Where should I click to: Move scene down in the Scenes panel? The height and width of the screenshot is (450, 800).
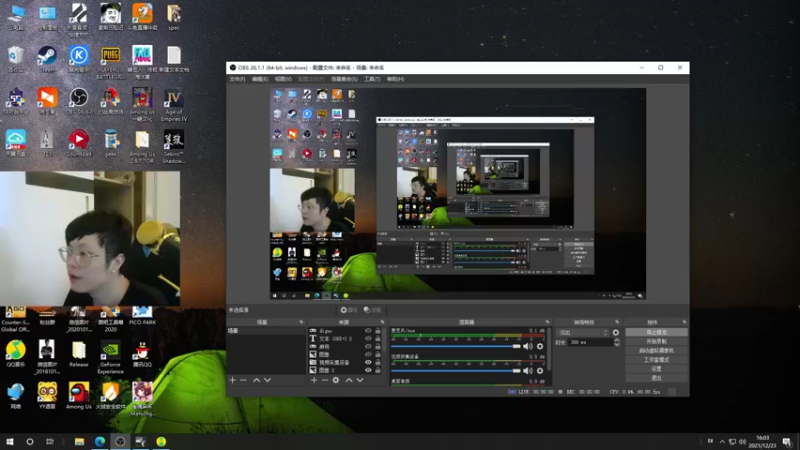click(x=267, y=380)
